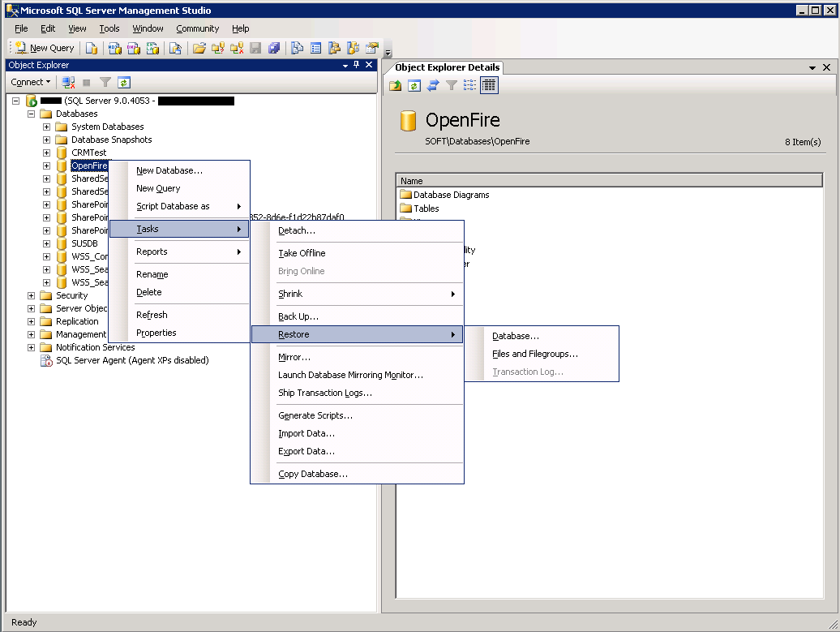Open the Community menu
Screen dimensions: 840x632
pos(198,28)
